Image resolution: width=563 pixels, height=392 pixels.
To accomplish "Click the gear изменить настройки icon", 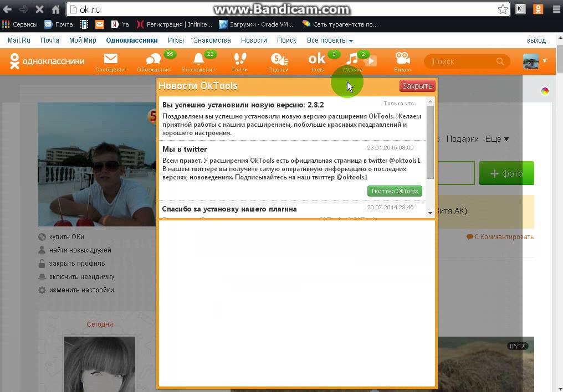I will tap(42, 290).
